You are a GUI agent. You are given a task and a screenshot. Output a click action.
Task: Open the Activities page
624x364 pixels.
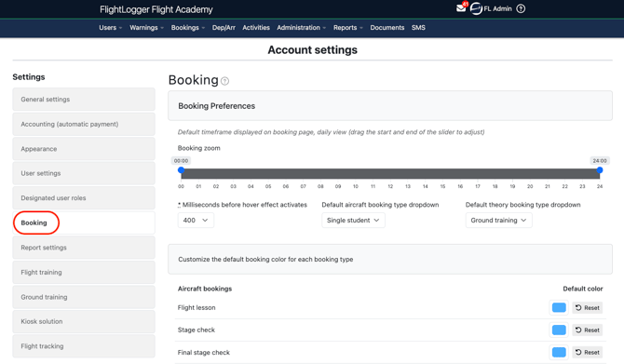[x=256, y=27]
